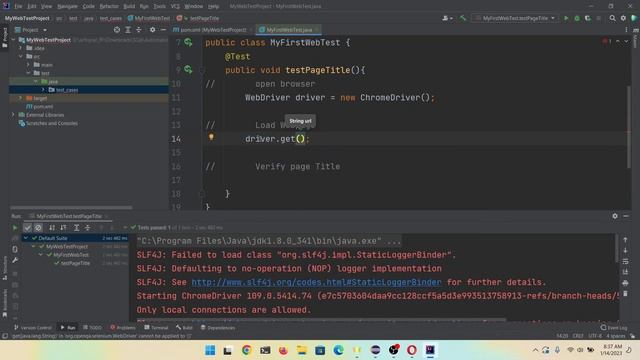Click the run gutter icon beside testPageTitle method
640x360 pixels.
[188, 70]
